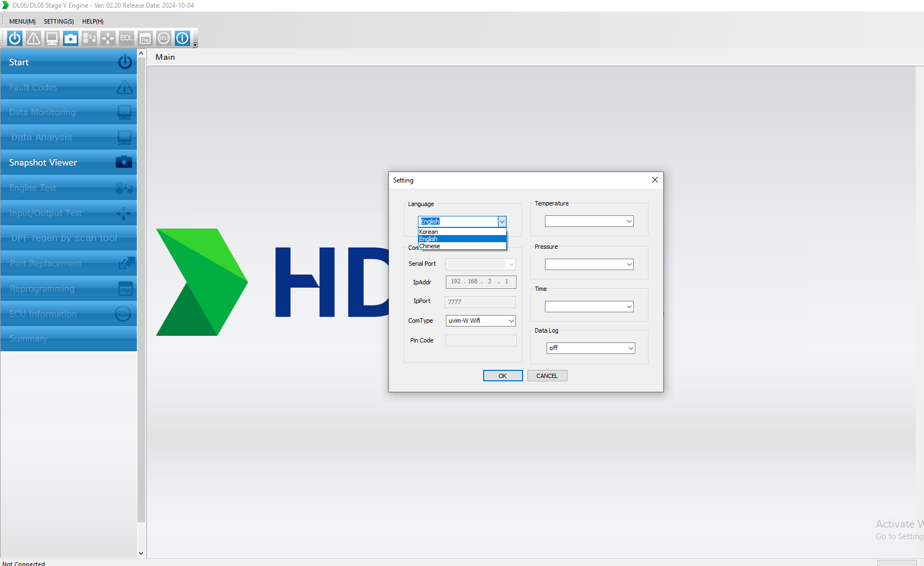This screenshot has width=924, height=566.
Task: Open the MENU(M) menu
Action: [22, 21]
